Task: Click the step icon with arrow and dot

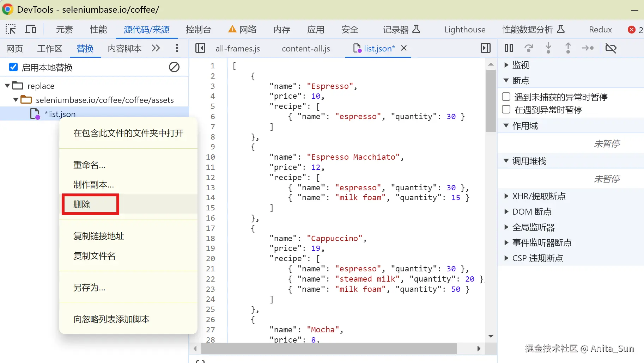Action: coord(588,48)
